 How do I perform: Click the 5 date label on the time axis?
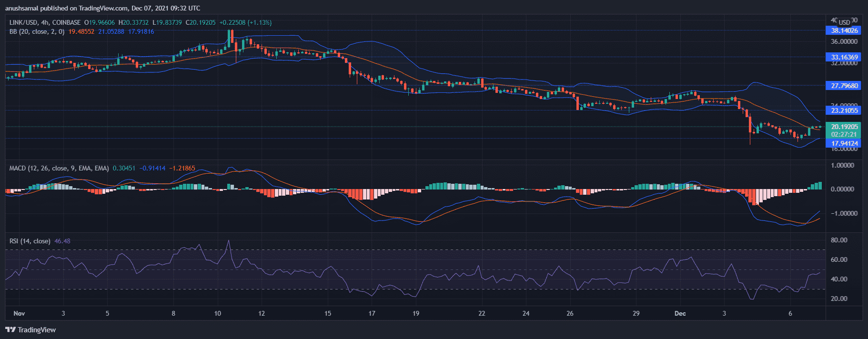tap(107, 313)
